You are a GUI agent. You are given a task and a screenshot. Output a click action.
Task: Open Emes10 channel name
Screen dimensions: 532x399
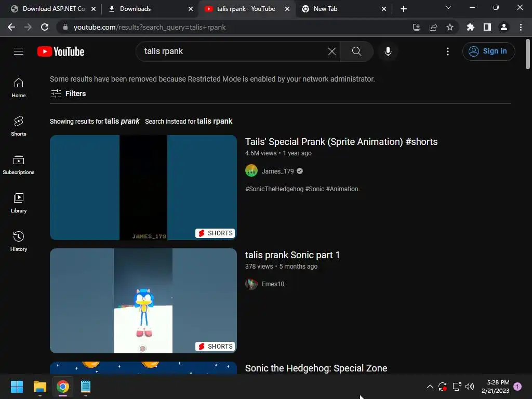(273, 284)
